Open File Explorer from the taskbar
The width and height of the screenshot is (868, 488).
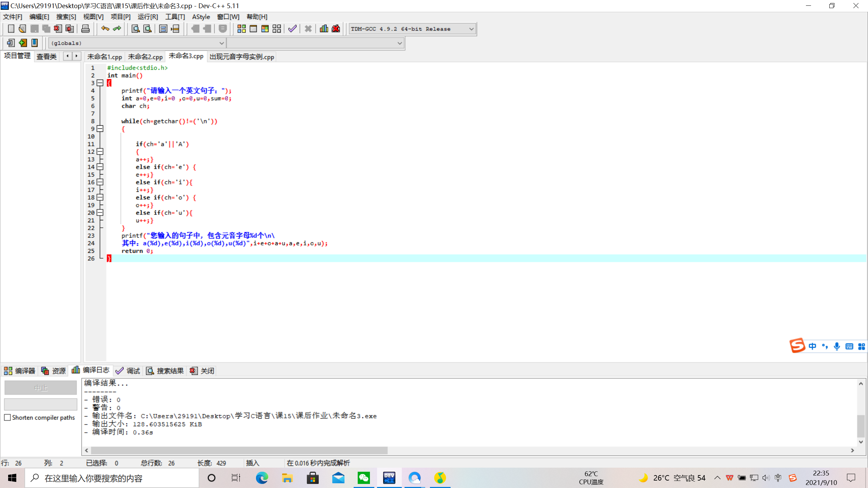click(287, 478)
